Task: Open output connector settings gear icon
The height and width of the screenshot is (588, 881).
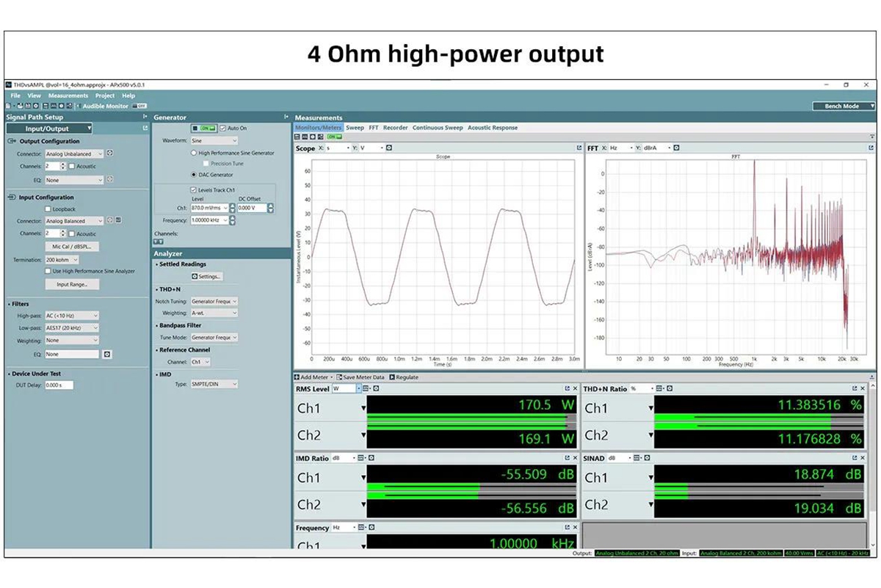Action: point(109,153)
